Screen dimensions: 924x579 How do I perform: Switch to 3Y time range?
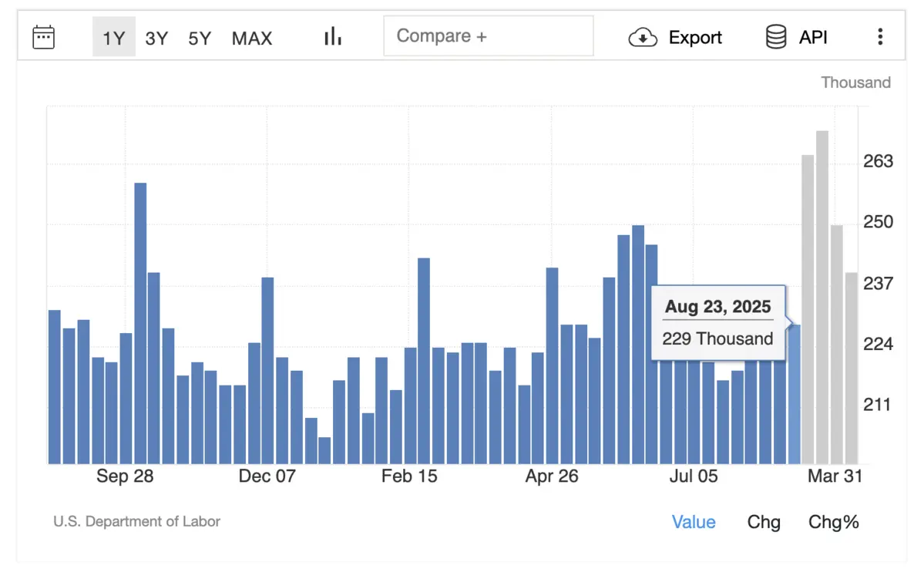pyautogui.click(x=156, y=38)
